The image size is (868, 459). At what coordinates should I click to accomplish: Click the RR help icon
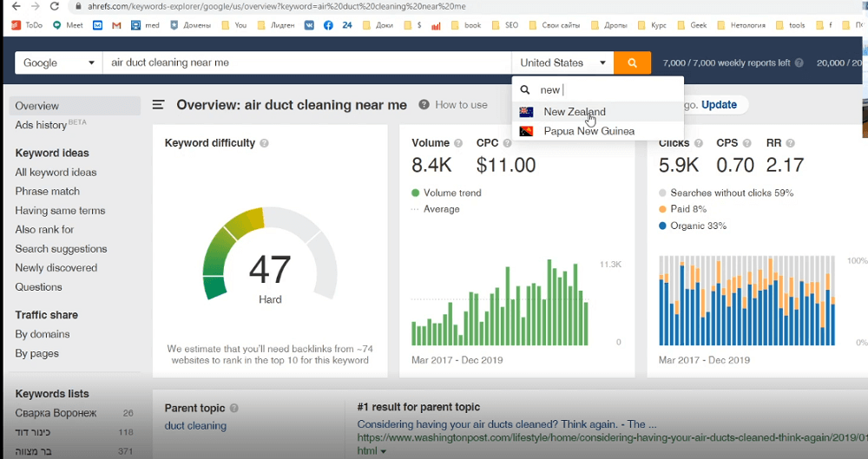(x=790, y=143)
